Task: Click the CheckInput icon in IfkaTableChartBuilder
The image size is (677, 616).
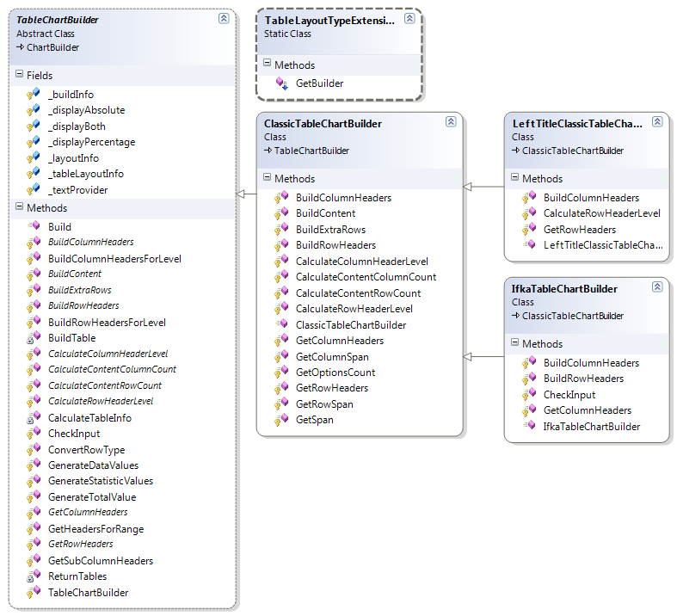Action: pos(529,395)
